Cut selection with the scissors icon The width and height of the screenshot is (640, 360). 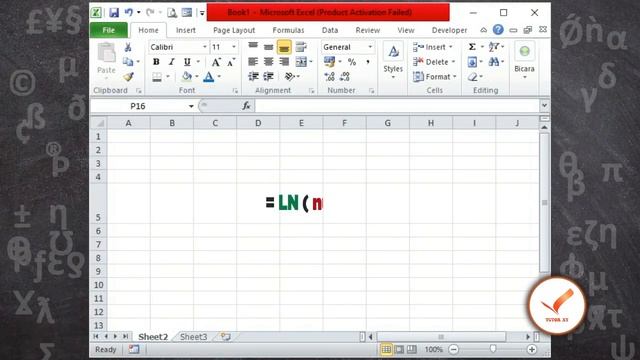[x=128, y=47]
